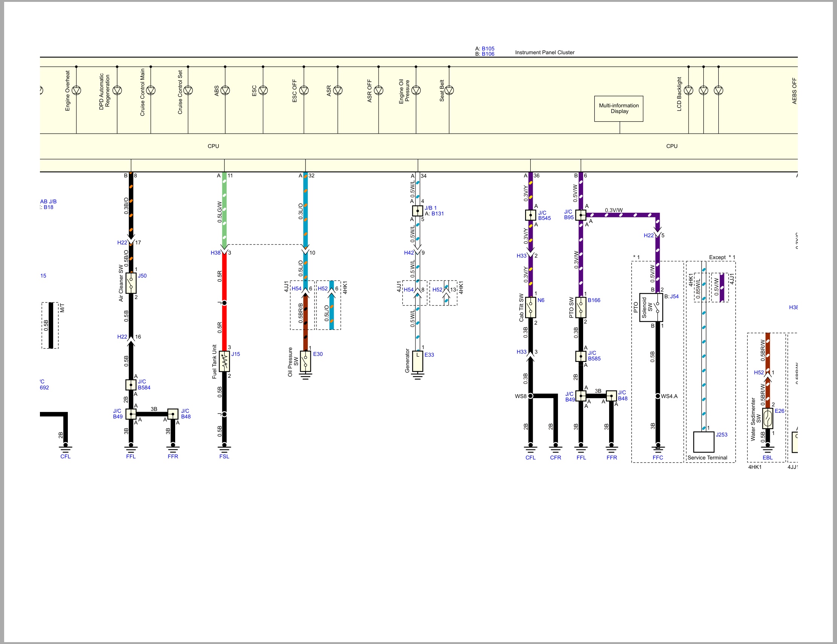Screen dimensions: 837x644
Task: Click the Engine Overheat indicator lamp symbol
Action: [76, 90]
